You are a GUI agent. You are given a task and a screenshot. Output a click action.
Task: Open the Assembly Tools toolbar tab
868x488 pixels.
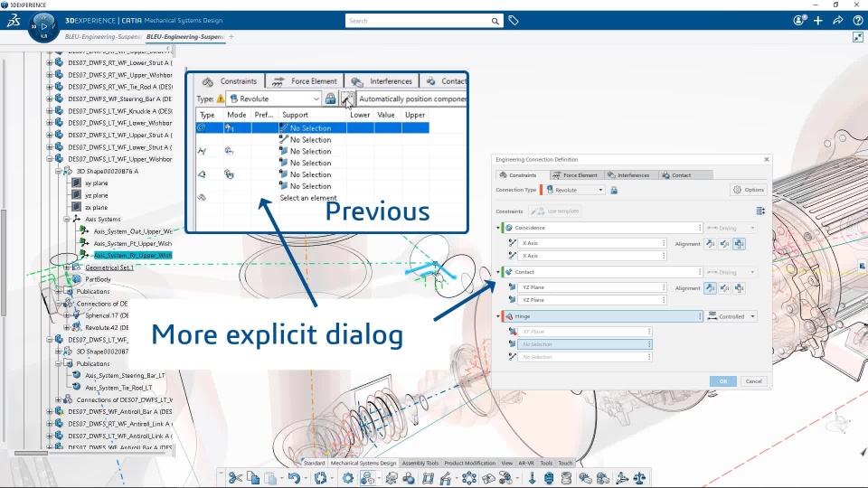point(420,463)
